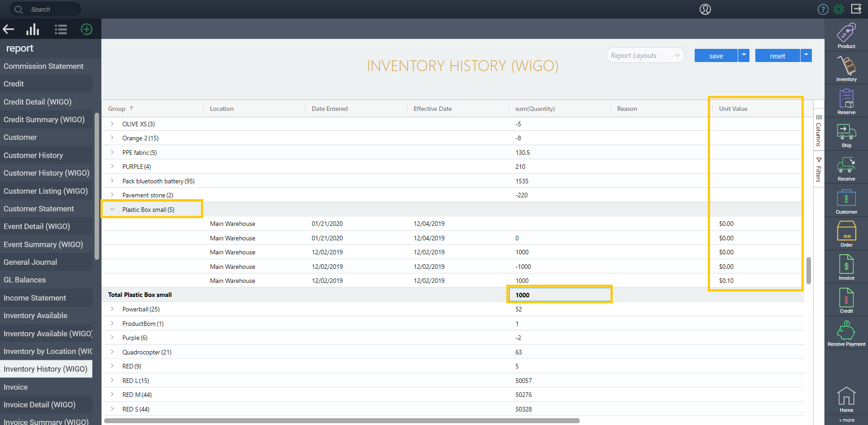Open the Receive module
The image size is (868, 425).
846,168
